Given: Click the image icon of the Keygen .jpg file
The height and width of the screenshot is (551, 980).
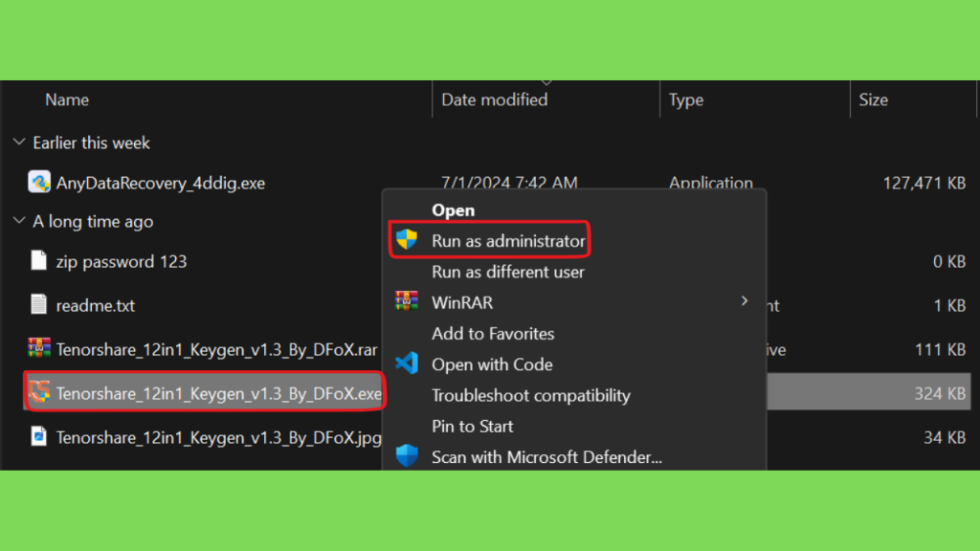Looking at the screenshot, I should pos(38,436).
